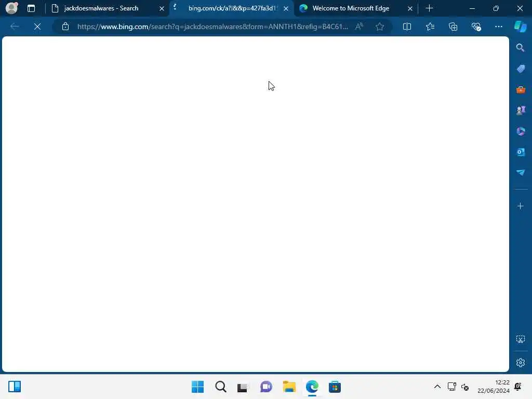Open sidebar Games chess icon

[x=521, y=110]
